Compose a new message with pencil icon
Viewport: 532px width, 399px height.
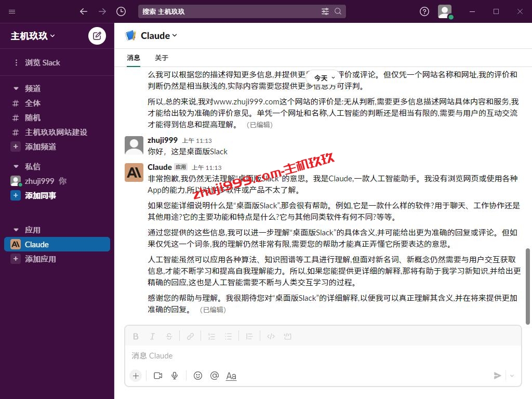pyautogui.click(x=97, y=36)
